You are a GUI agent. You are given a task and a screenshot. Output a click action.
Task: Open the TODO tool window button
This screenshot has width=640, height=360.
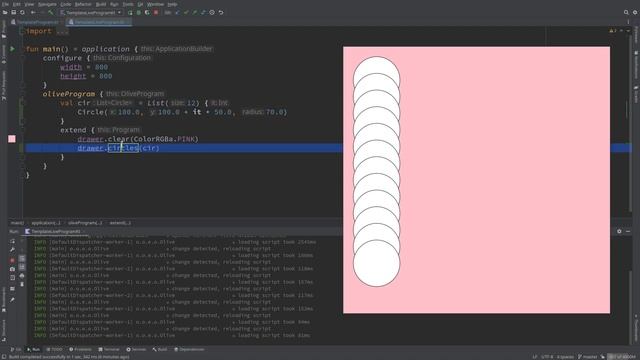point(54,349)
